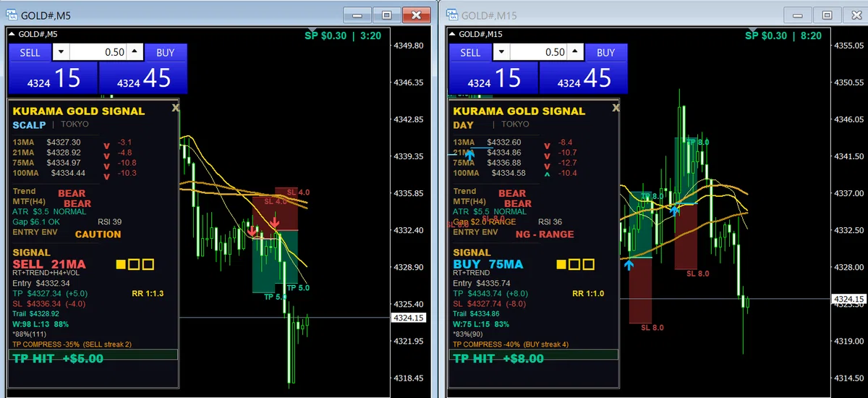Click the filled yellow signal strength square in M15 panel
This screenshot has height=398, width=868.
tap(561, 266)
